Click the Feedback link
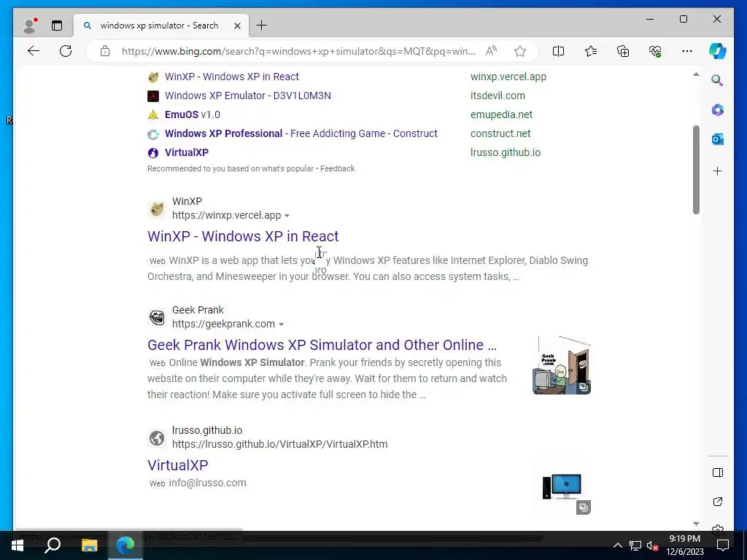747x560 pixels. (x=337, y=168)
